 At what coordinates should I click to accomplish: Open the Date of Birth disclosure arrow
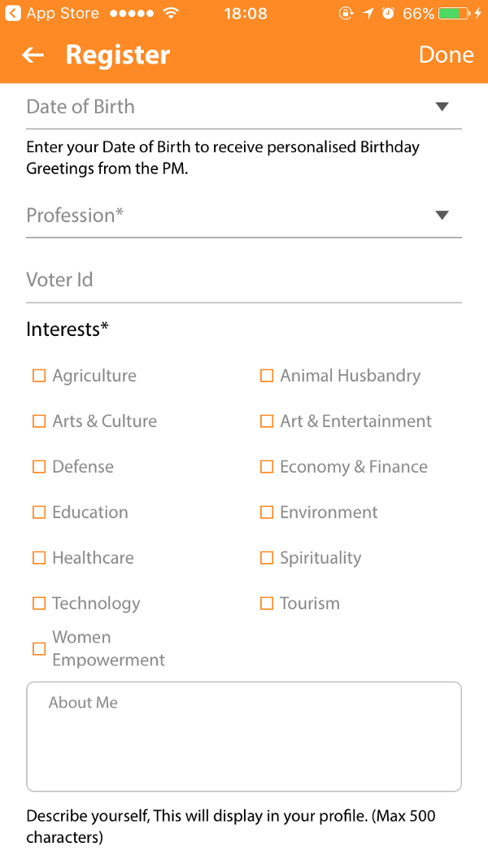(442, 106)
